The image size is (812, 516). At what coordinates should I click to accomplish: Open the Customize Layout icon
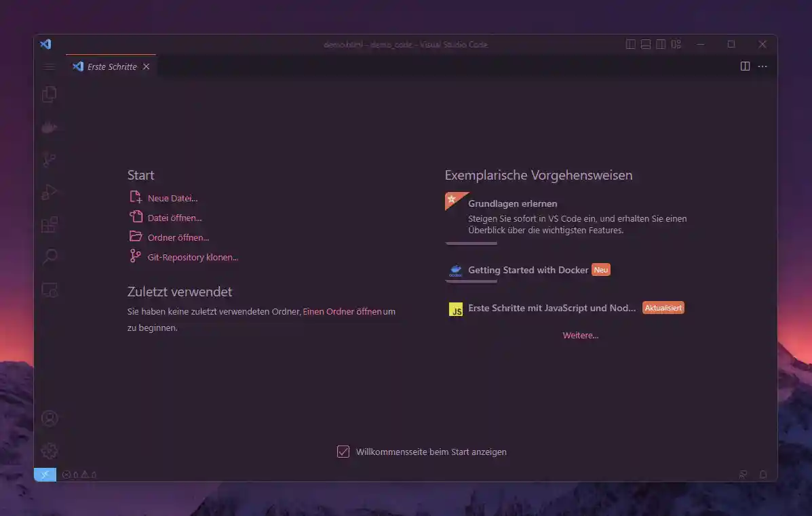(676, 45)
